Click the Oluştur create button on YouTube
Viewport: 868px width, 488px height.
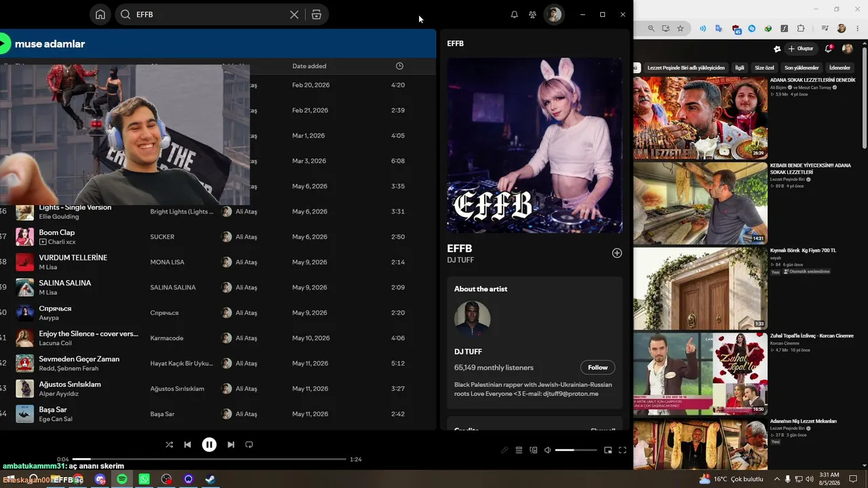(800, 49)
